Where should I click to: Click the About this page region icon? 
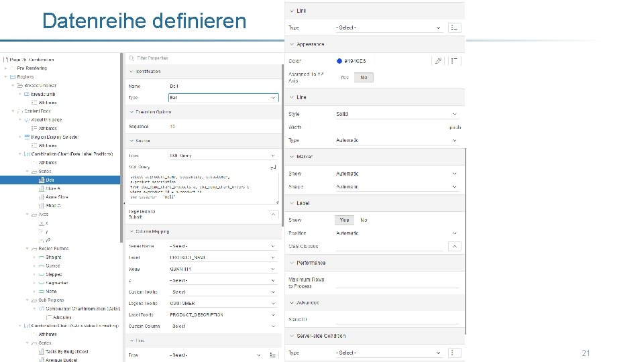pos(27,120)
